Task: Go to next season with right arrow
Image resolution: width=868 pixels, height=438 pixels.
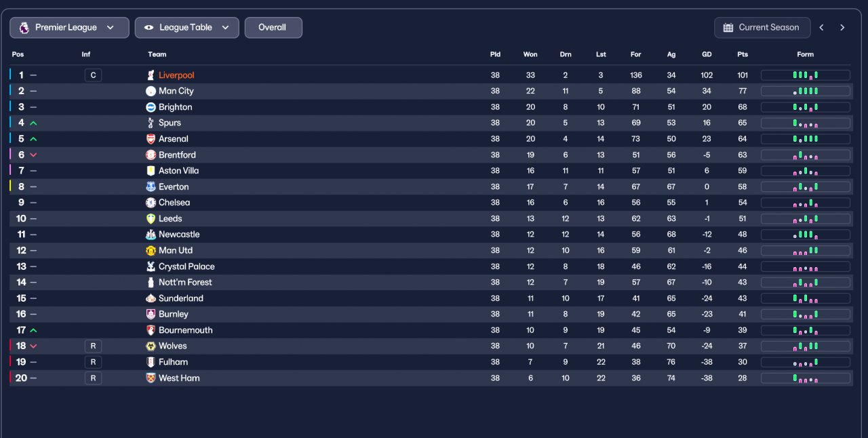Action: pyautogui.click(x=842, y=28)
